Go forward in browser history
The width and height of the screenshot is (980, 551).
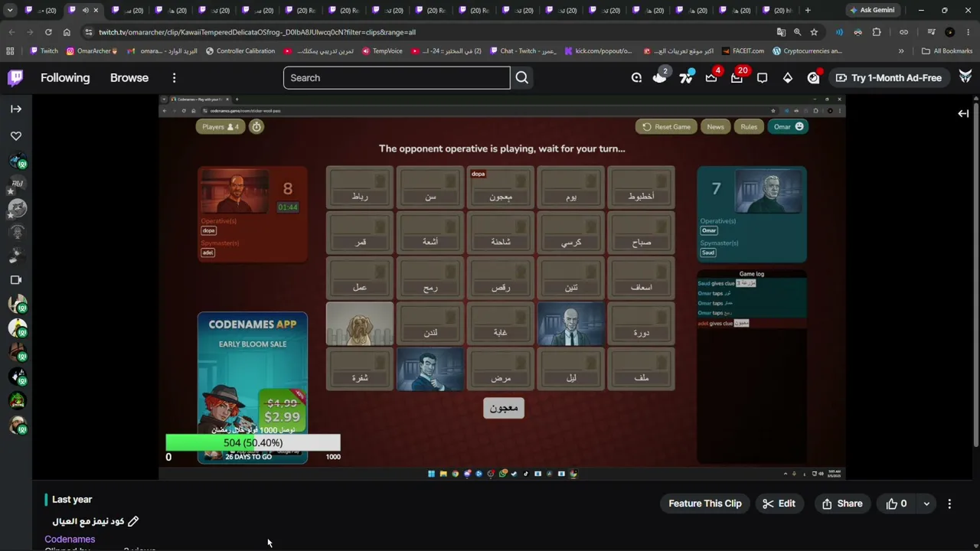pos(31,32)
